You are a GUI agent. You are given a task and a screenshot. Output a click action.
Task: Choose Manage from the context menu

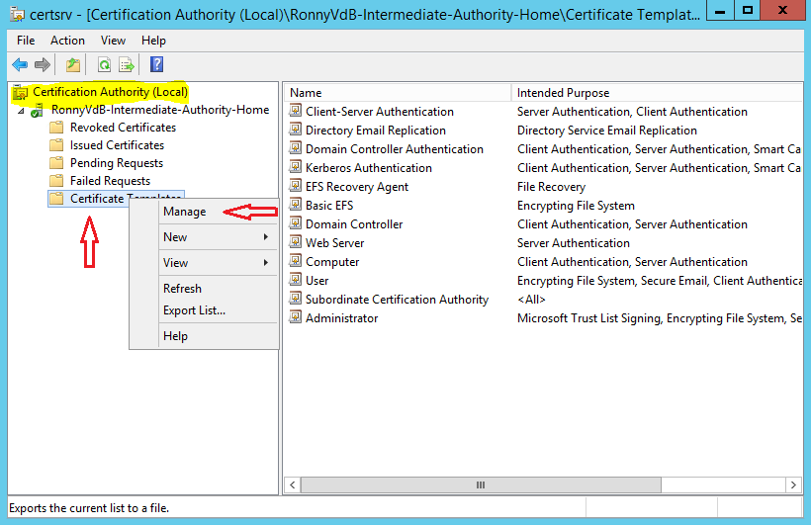pyautogui.click(x=185, y=212)
